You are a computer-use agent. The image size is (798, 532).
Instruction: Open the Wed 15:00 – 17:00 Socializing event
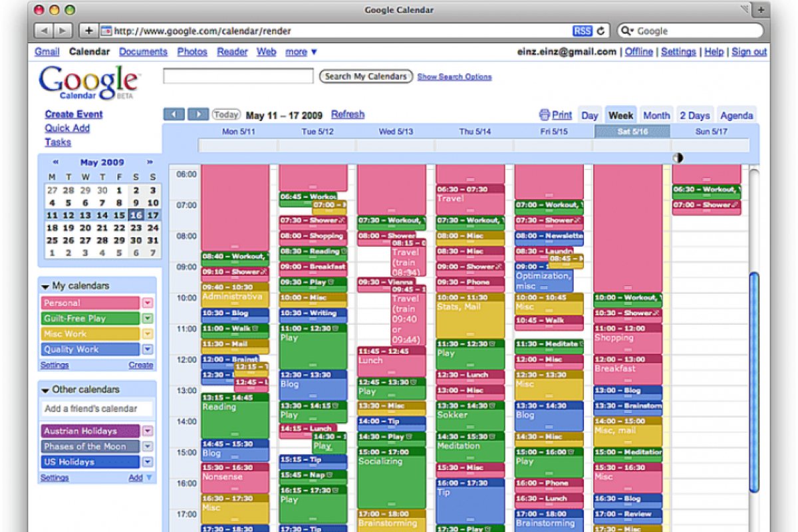tap(392, 478)
